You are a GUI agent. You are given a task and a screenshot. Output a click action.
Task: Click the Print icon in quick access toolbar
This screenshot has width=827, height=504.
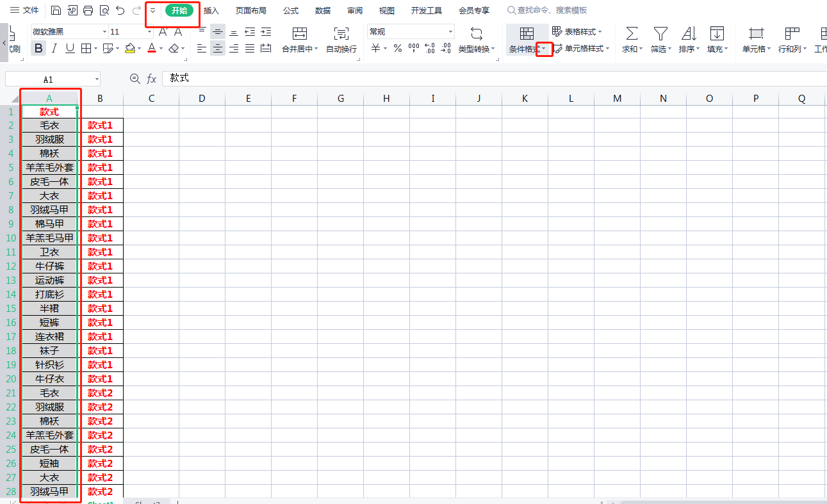tap(88, 10)
